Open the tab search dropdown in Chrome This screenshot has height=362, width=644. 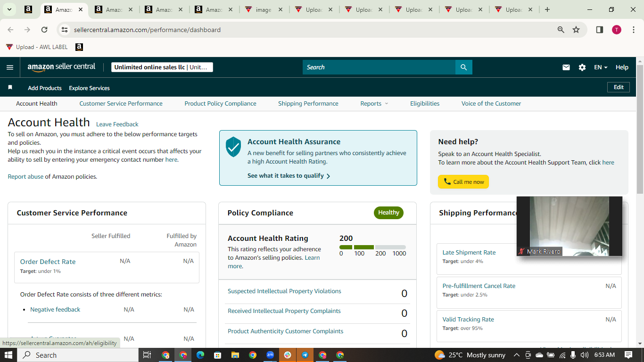(x=9, y=9)
